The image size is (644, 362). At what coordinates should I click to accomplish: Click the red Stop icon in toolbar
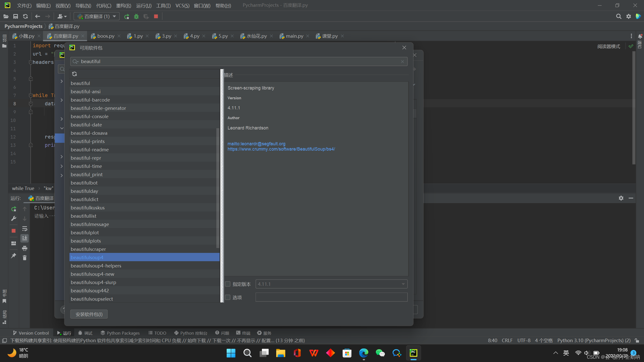point(156,17)
